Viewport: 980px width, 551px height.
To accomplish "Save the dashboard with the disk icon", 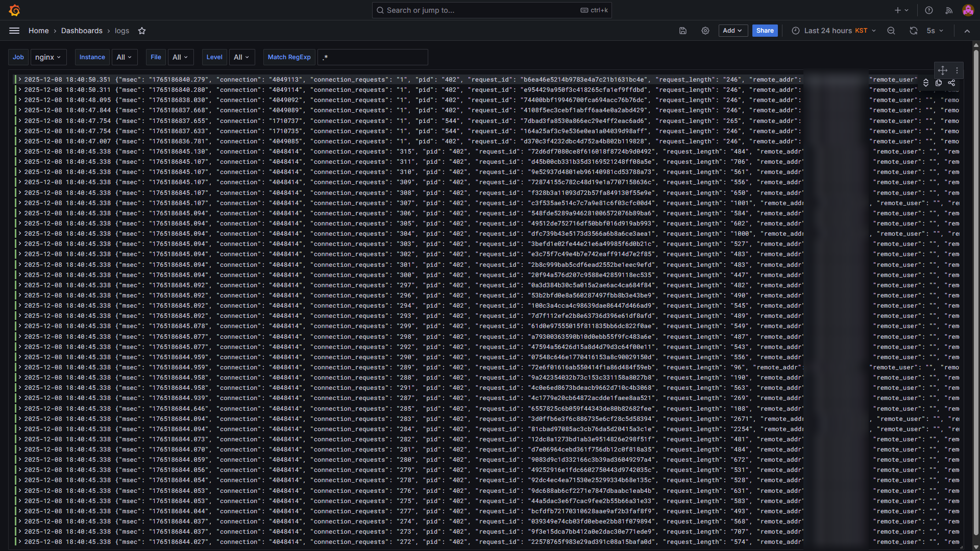I will [x=683, y=31].
